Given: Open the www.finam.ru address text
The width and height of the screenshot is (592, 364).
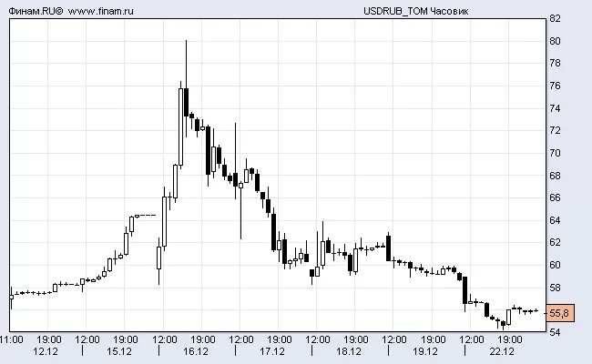Looking at the screenshot, I should point(100,11).
